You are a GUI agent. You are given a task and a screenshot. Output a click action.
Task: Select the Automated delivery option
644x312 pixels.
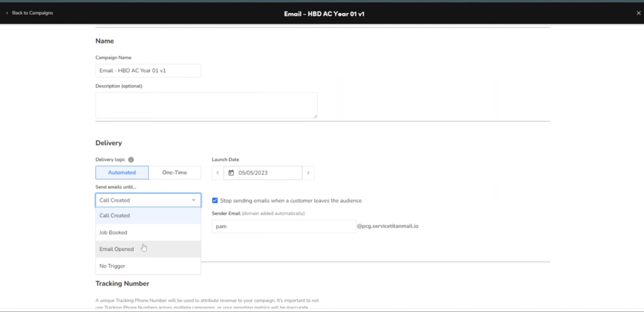click(x=122, y=173)
